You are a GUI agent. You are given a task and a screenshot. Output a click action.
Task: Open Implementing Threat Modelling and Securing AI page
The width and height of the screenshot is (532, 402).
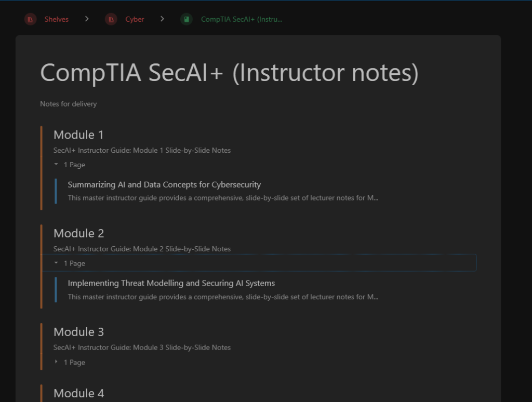click(x=171, y=283)
